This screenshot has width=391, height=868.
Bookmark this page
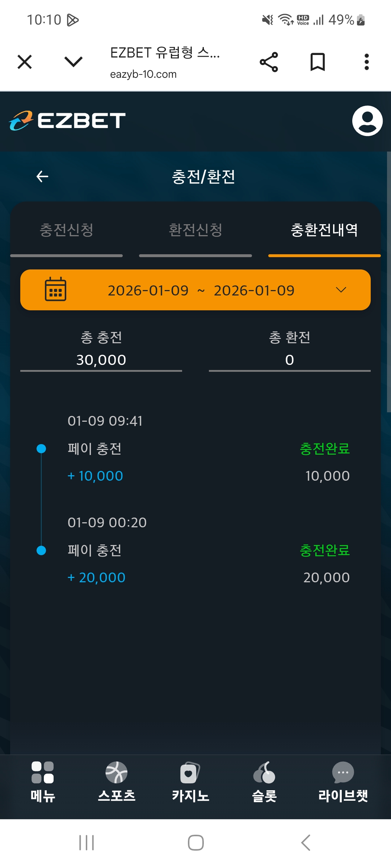318,62
